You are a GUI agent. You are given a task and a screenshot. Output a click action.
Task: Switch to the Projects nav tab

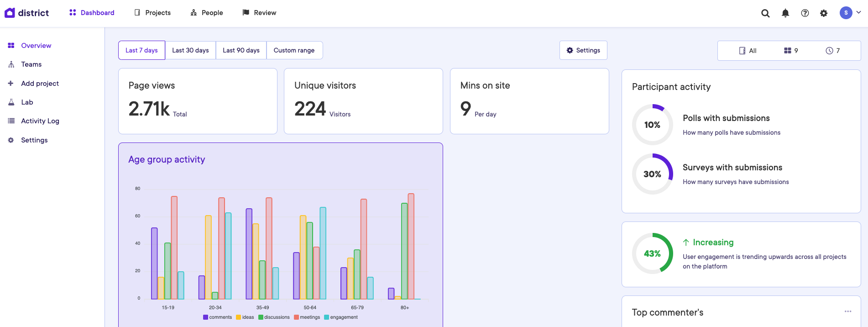(152, 13)
